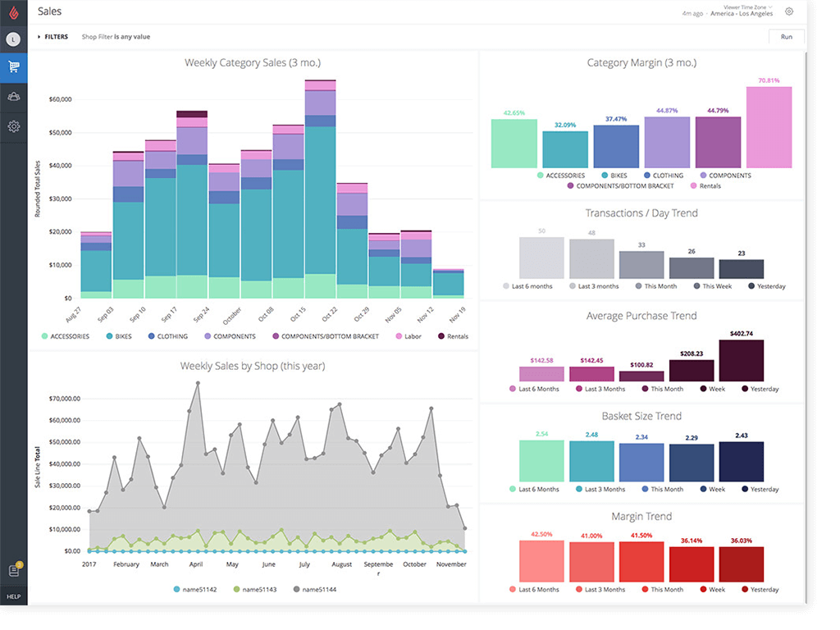Image resolution: width=840 pixels, height=630 pixels.
Task: Open the settings gear in the sidebar
Action: point(12,126)
